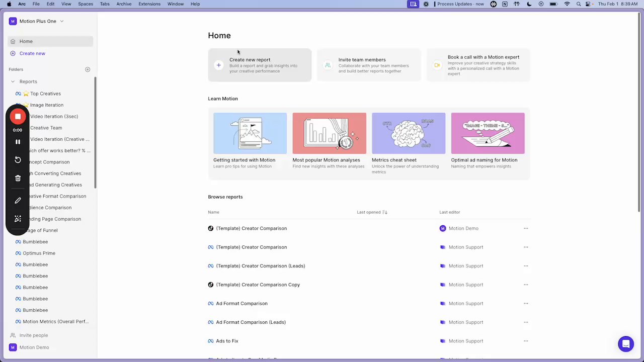The width and height of the screenshot is (644, 362).
Task: Open the Window menu
Action: 176,4
